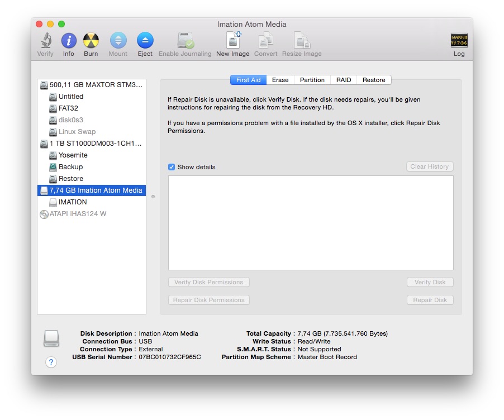Click the Clear History button
Viewport: 504px width, 420px height.
tap(430, 166)
